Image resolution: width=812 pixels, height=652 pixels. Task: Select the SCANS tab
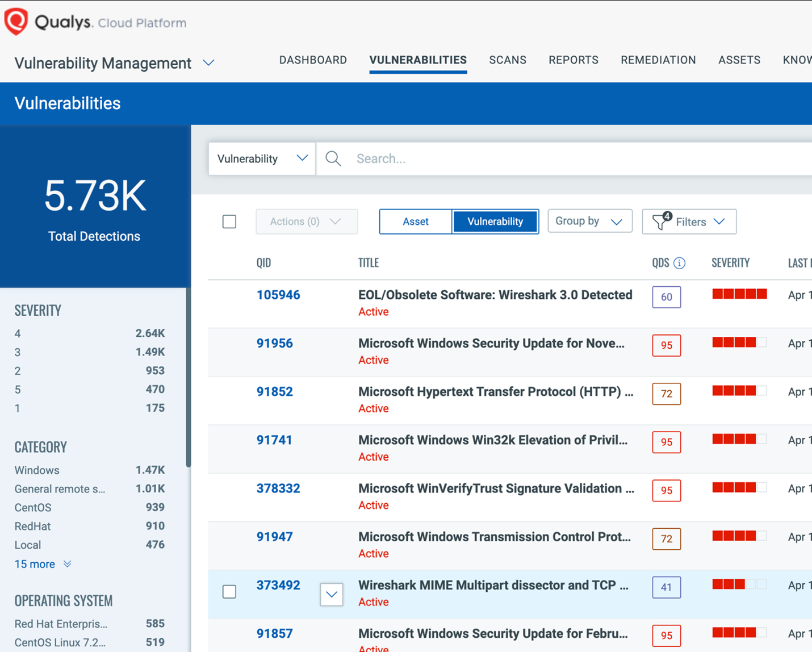[x=507, y=60]
